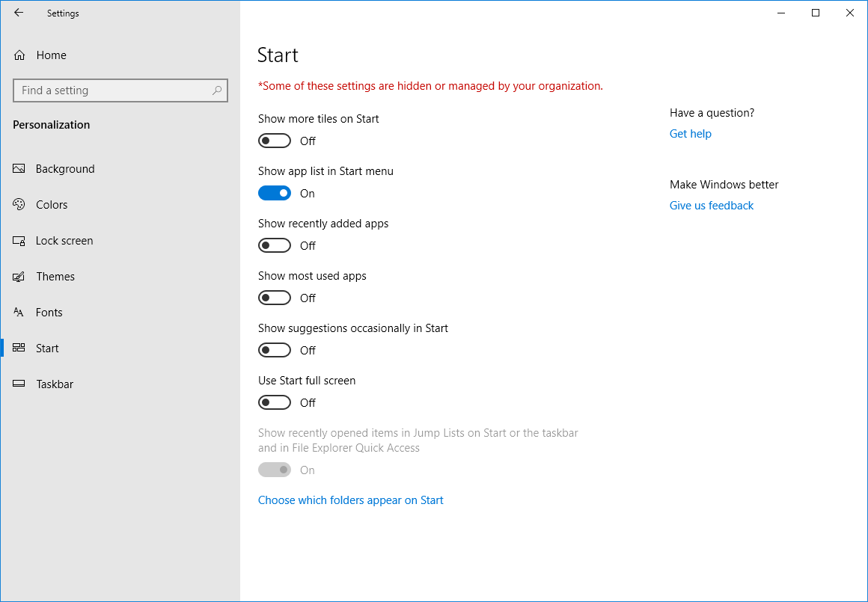Viewport: 868px width, 602px height.
Task: Click the Start page heading
Action: [x=278, y=55]
